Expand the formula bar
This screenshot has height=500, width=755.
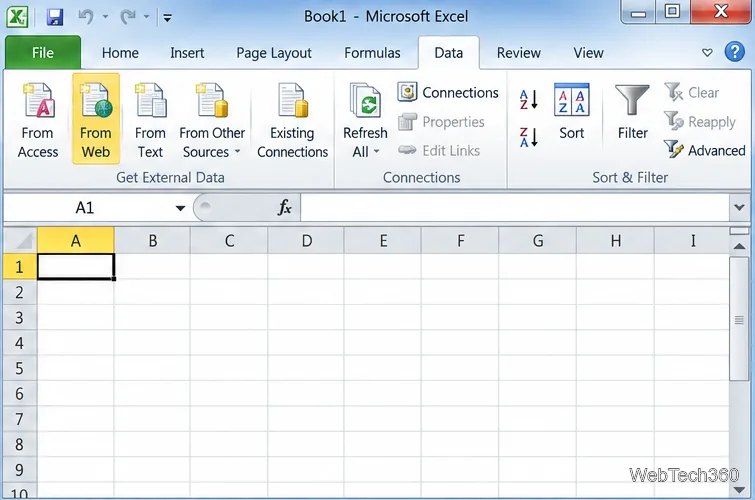point(739,208)
